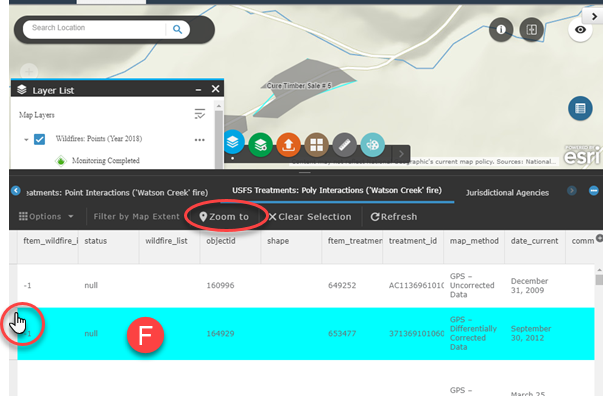
Task: Click the date_current column header
Action: pos(535,246)
